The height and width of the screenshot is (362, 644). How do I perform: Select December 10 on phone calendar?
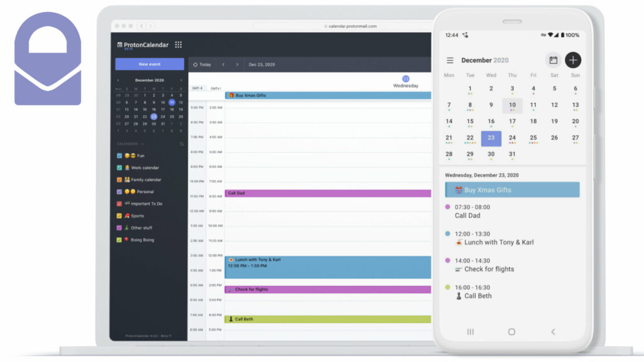click(x=512, y=106)
